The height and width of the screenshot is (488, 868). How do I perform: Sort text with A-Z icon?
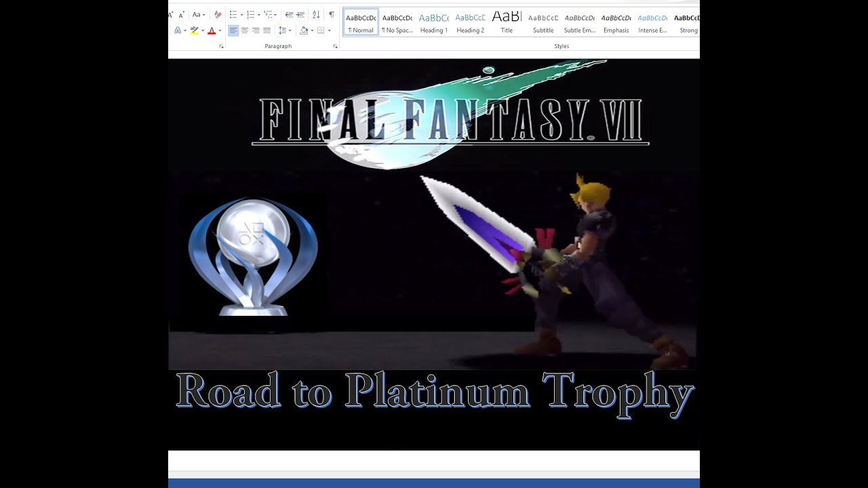pyautogui.click(x=316, y=14)
